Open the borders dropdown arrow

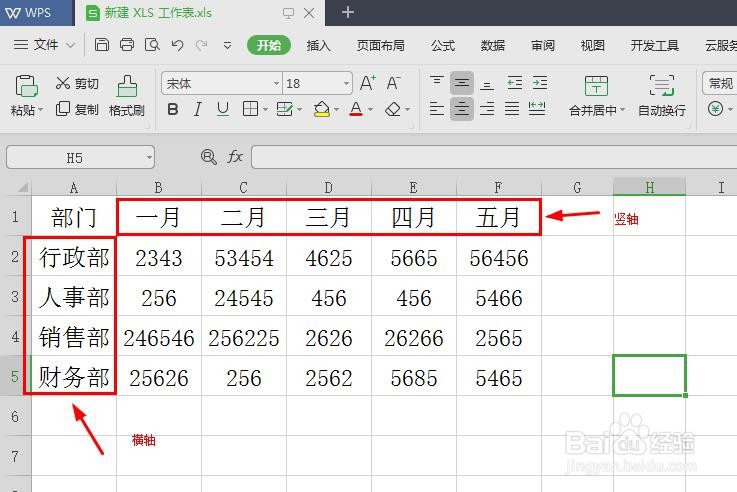[x=266, y=109]
